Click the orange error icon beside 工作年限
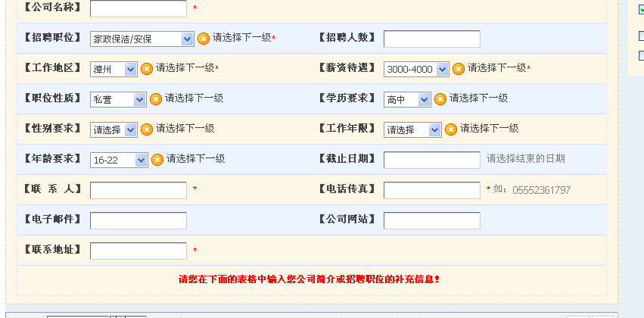This screenshot has width=644, height=318. pyautogui.click(x=450, y=129)
